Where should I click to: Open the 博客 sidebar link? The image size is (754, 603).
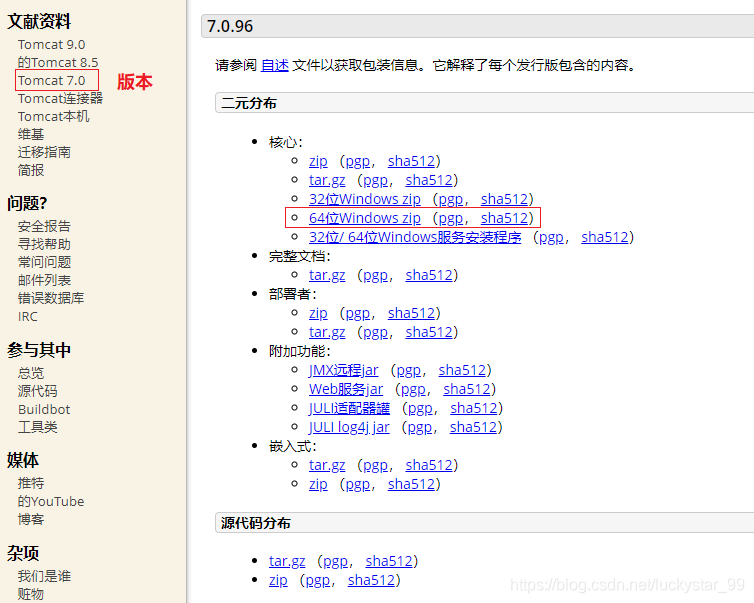click(x=31, y=519)
